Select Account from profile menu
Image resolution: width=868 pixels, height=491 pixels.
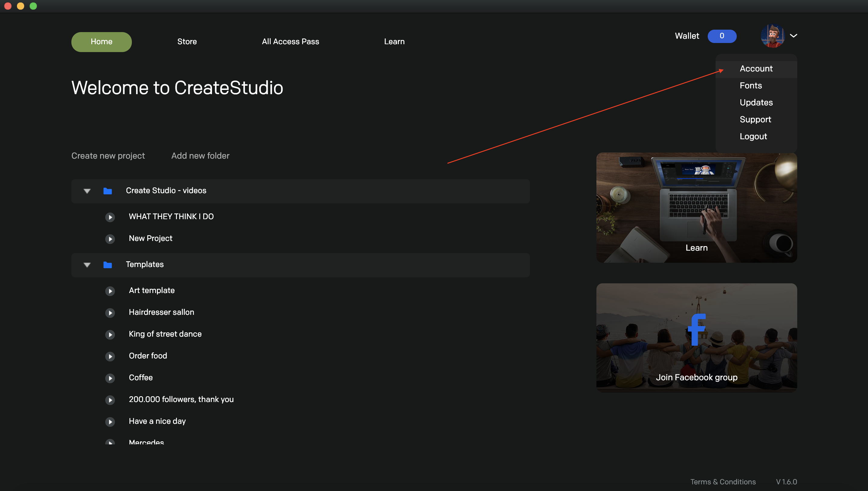coord(756,69)
